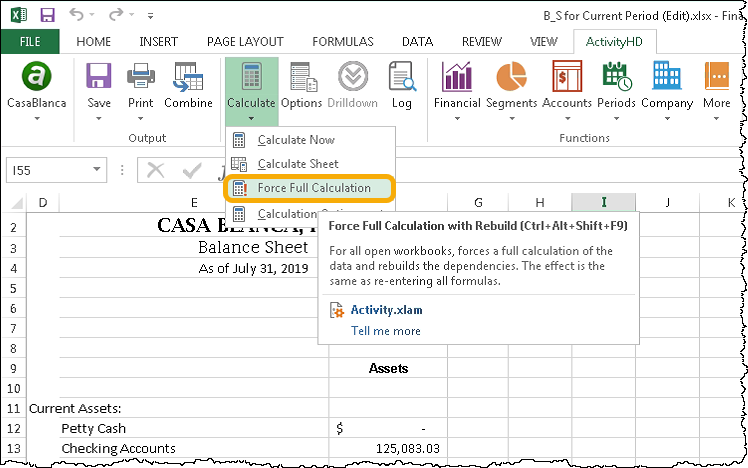
Task: Expand the Financial dropdown arrow
Action: click(x=457, y=118)
